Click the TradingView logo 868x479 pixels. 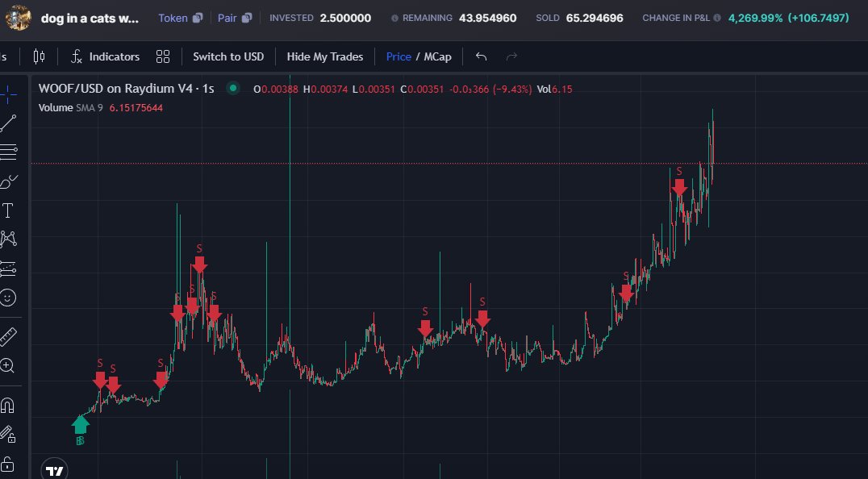tap(54, 471)
